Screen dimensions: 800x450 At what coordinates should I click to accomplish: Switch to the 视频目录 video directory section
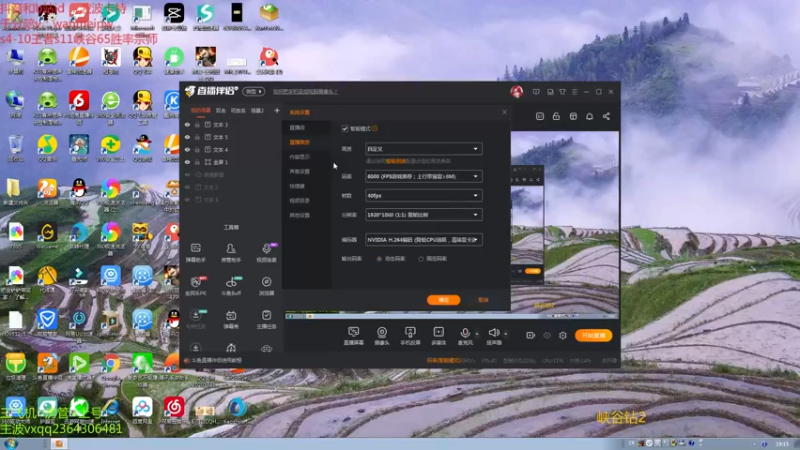point(299,201)
